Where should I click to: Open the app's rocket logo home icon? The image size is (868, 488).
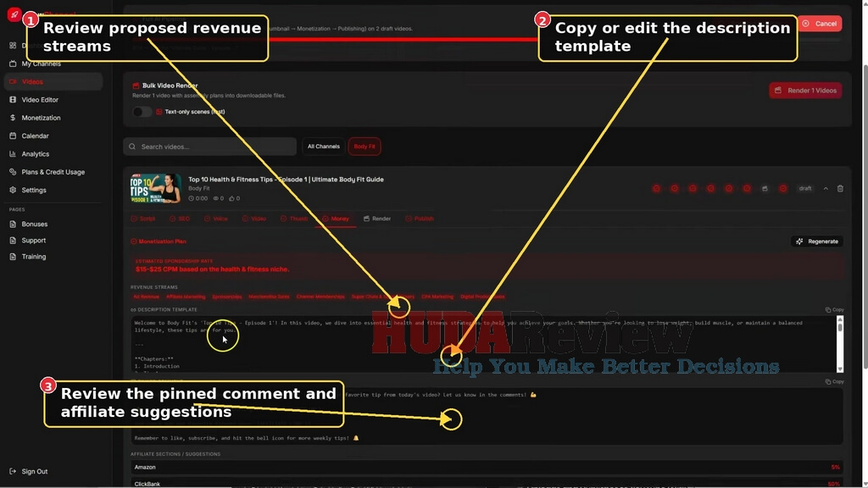pyautogui.click(x=14, y=15)
